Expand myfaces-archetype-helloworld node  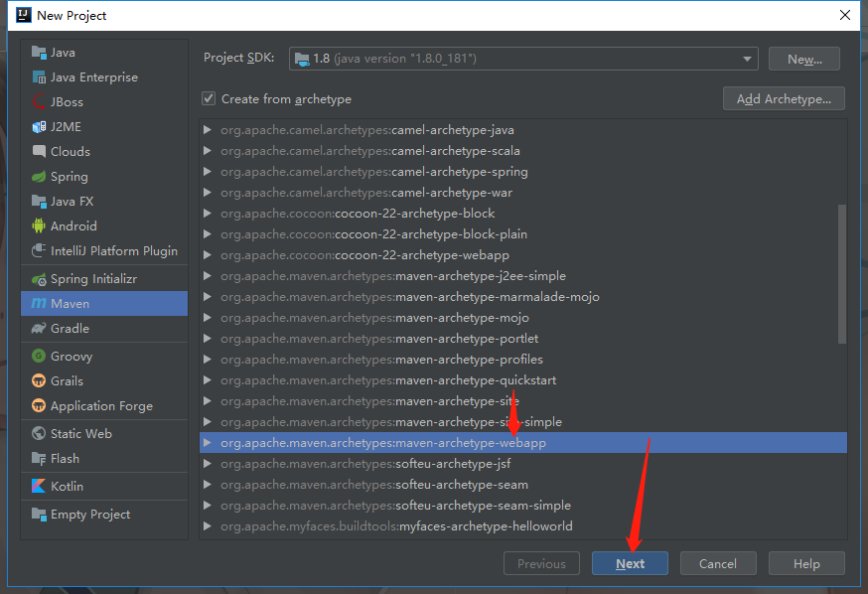tap(207, 525)
